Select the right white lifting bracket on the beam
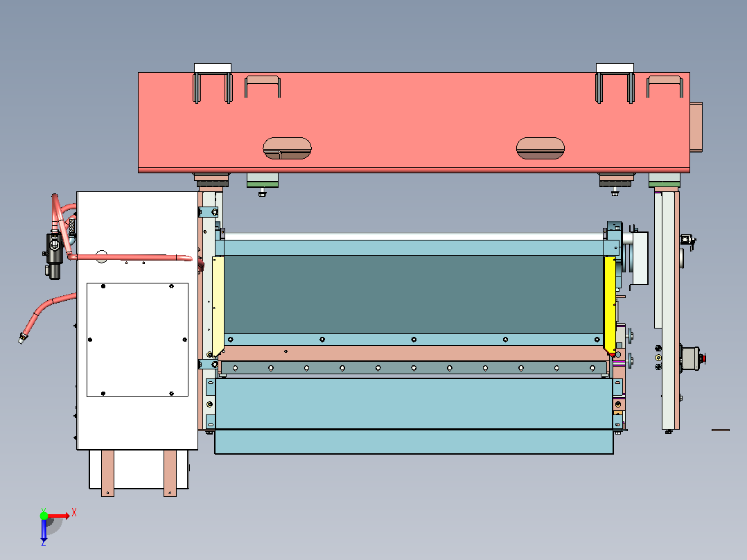Viewport: 747px width, 560px height. (615, 68)
